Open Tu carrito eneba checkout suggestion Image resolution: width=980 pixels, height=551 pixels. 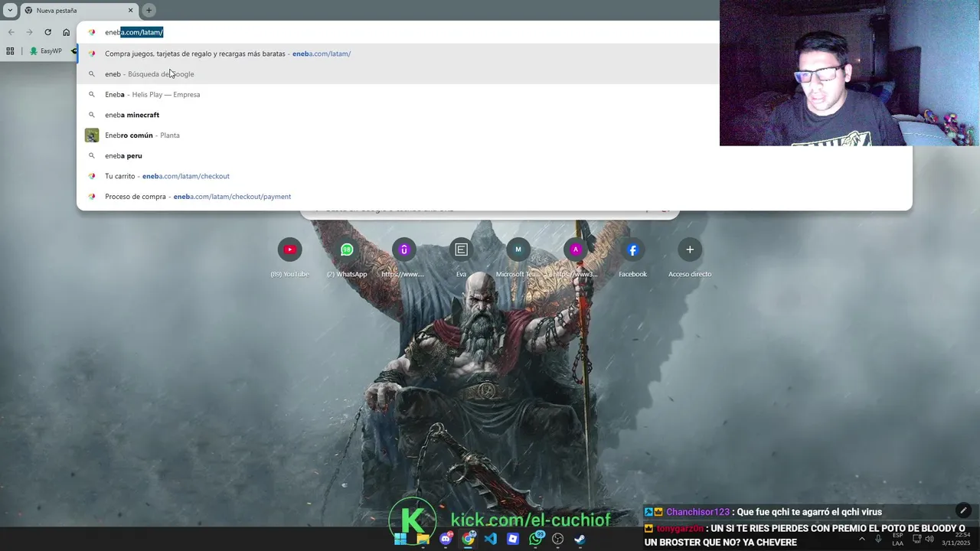pyautogui.click(x=494, y=176)
